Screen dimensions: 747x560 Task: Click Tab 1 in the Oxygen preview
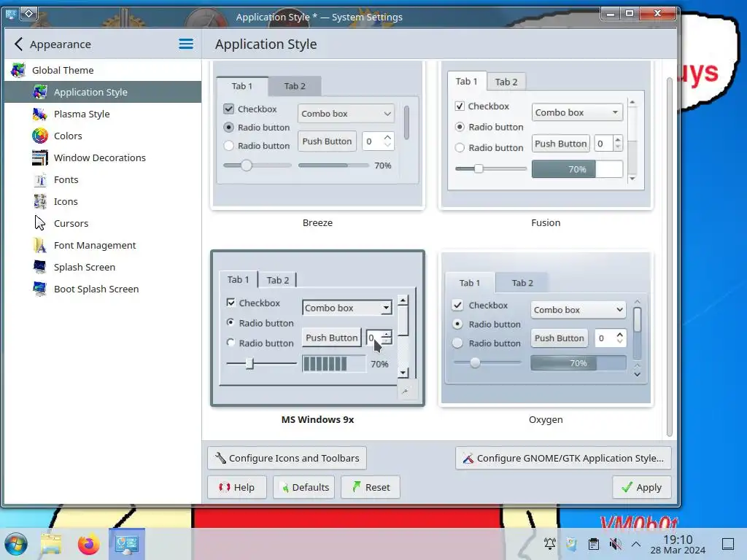click(x=470, y=283)
